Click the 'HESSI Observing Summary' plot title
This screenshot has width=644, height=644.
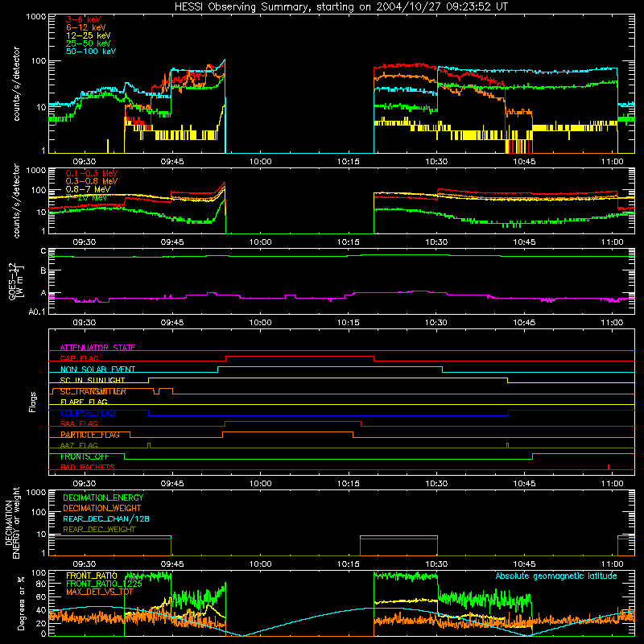click(341, 7)
